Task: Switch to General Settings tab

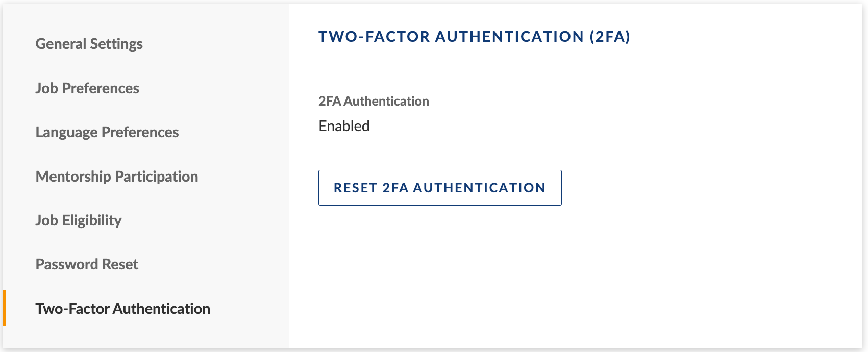Action: (89, 44)
